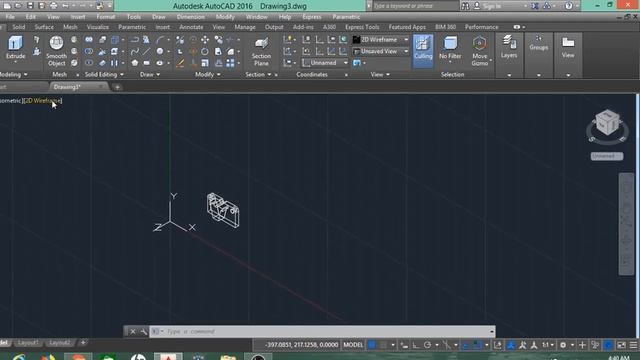This screenshot has height=360, width=640.
Task: Click the command line customize wrench icon
Action: (143, 331)
